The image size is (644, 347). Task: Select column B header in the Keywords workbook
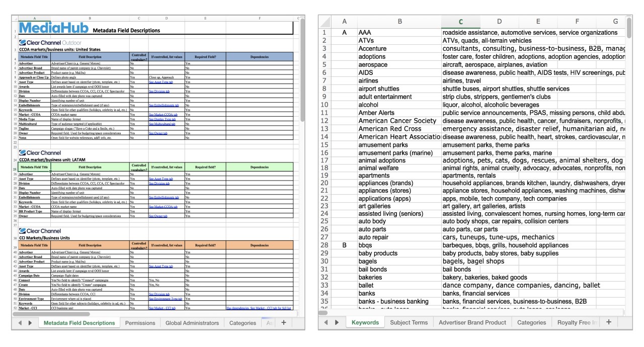[x=399, y=22]
